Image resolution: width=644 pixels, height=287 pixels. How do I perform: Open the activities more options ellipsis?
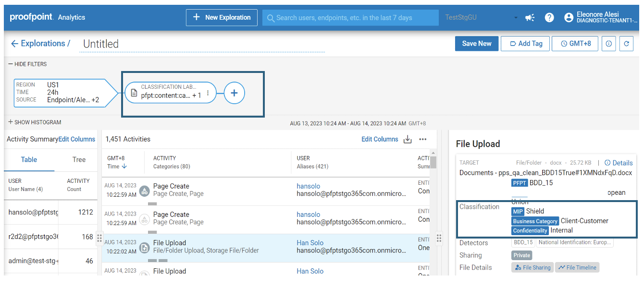[423, 140]
